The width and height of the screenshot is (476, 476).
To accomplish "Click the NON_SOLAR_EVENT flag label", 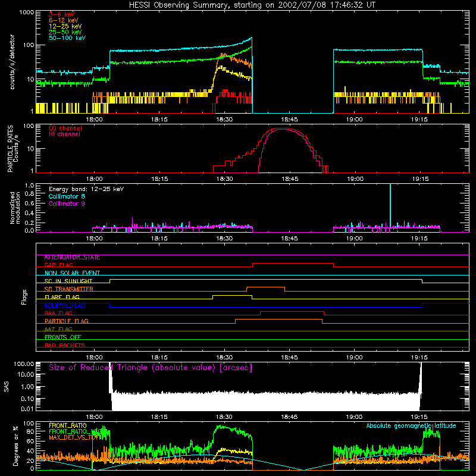I will click(72, 273).
